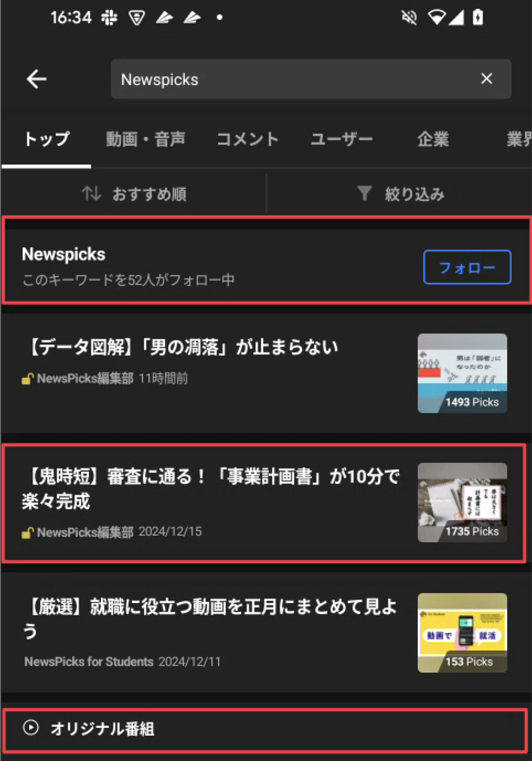Tap the lock icon on 男の凋落 article
This screenshot has width=532, height=761.
tap(28, 379)
